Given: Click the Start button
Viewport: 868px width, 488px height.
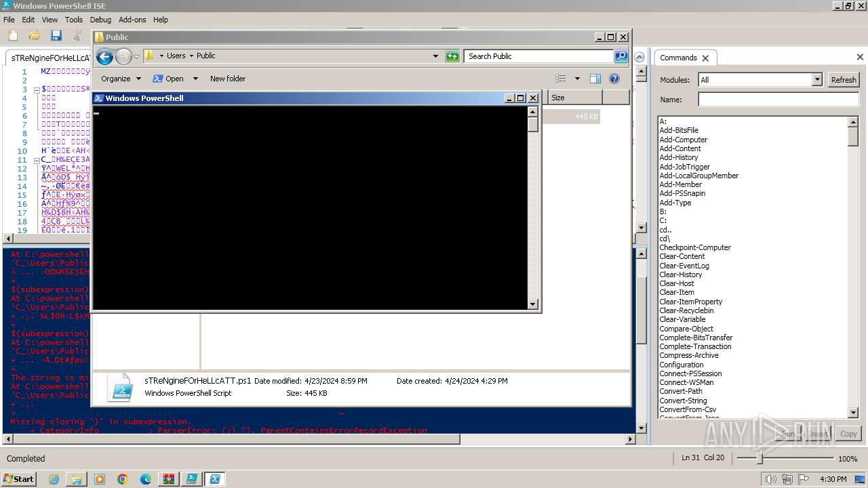Looking at the screenshot, I should [18, 479].
